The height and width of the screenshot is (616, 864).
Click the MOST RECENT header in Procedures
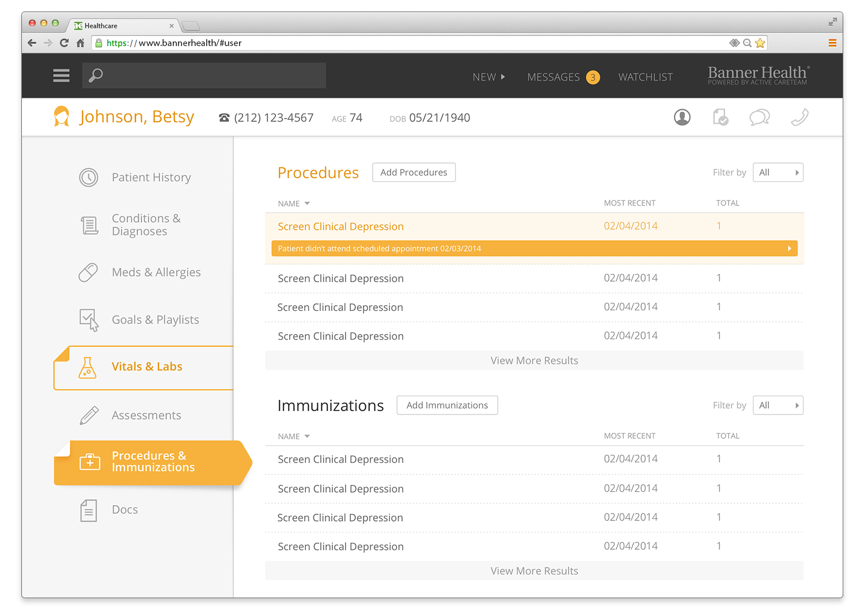click(630, 203)
